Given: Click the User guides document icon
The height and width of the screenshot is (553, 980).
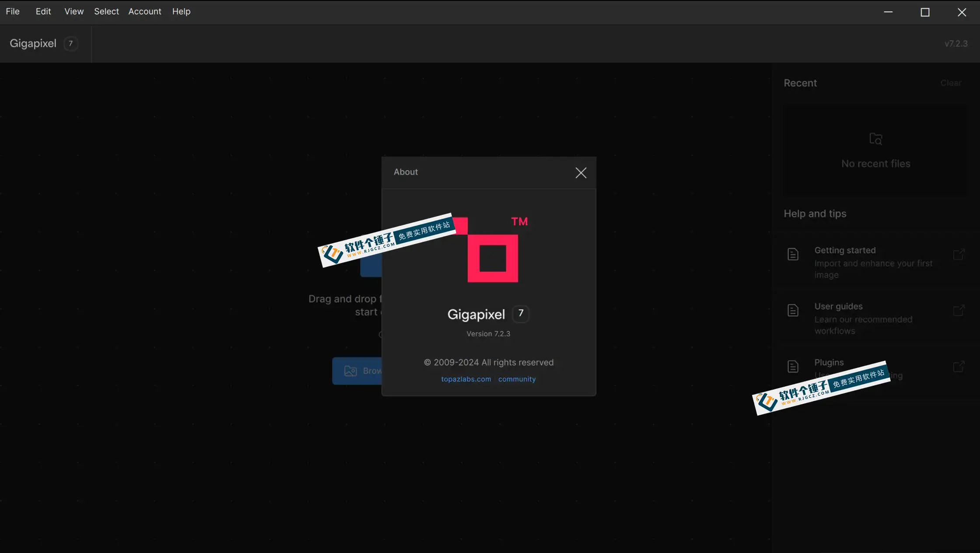Looking at the screenshot, I should (x=793, y=310).
